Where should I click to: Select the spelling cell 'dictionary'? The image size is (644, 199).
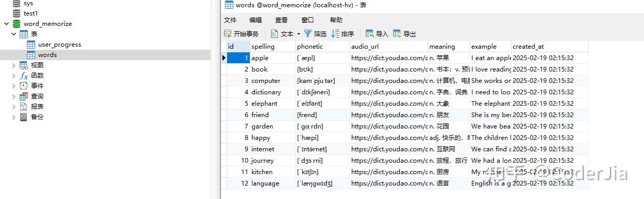273,92
